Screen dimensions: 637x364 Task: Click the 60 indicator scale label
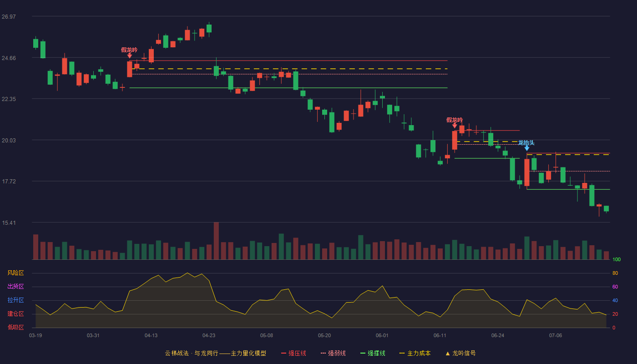[615, 287]
